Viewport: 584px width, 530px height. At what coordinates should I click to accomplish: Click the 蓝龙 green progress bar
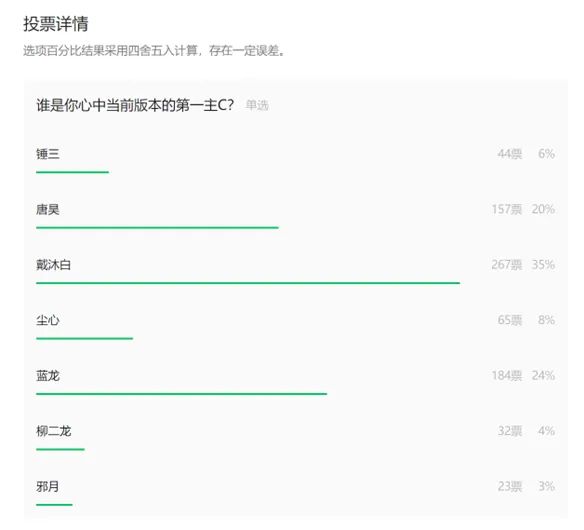181,394
